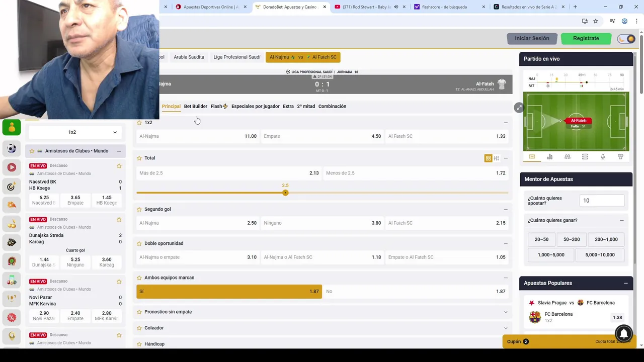Viewport: 644px width, 362px height.
Task: Switch to the Bet Builder tab
Action: (x=196, y=106)
